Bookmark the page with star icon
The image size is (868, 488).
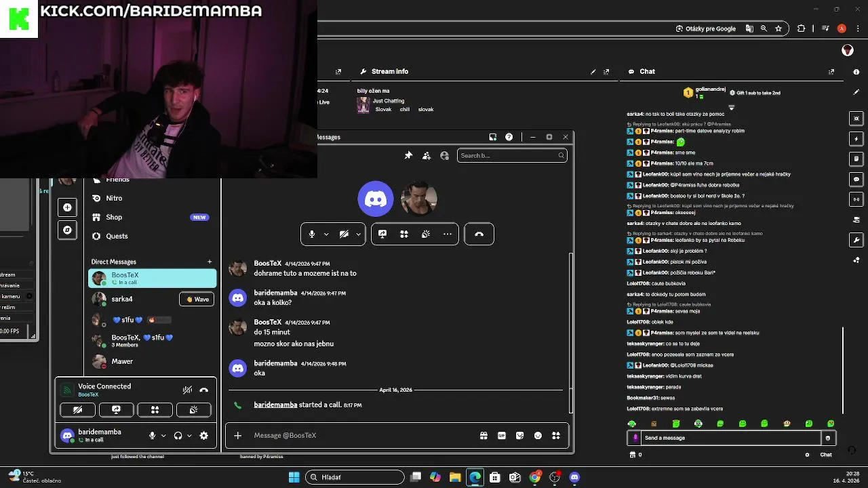(778, 28)
